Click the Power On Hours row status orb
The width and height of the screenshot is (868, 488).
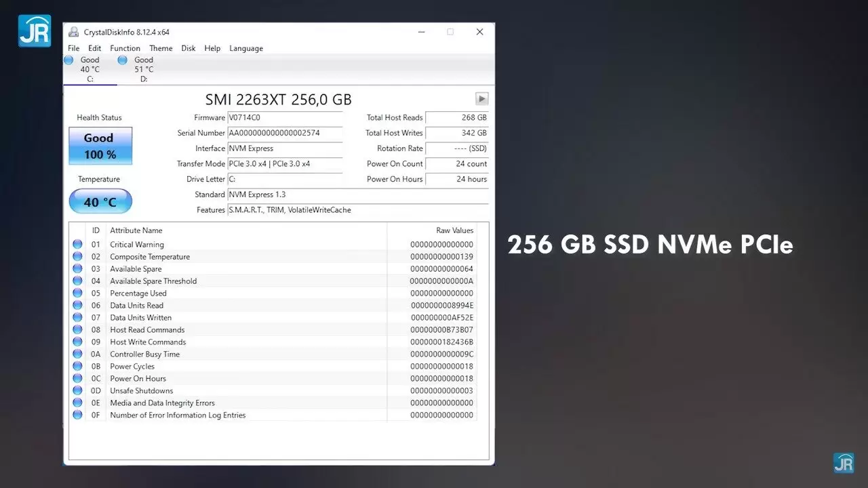tap(77, 379)
